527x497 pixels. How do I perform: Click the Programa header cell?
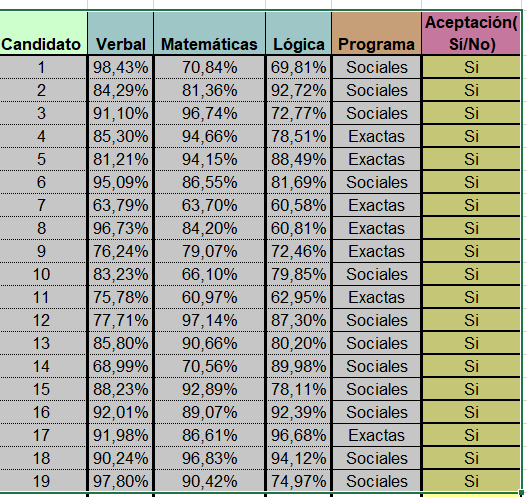pos(376,33)
